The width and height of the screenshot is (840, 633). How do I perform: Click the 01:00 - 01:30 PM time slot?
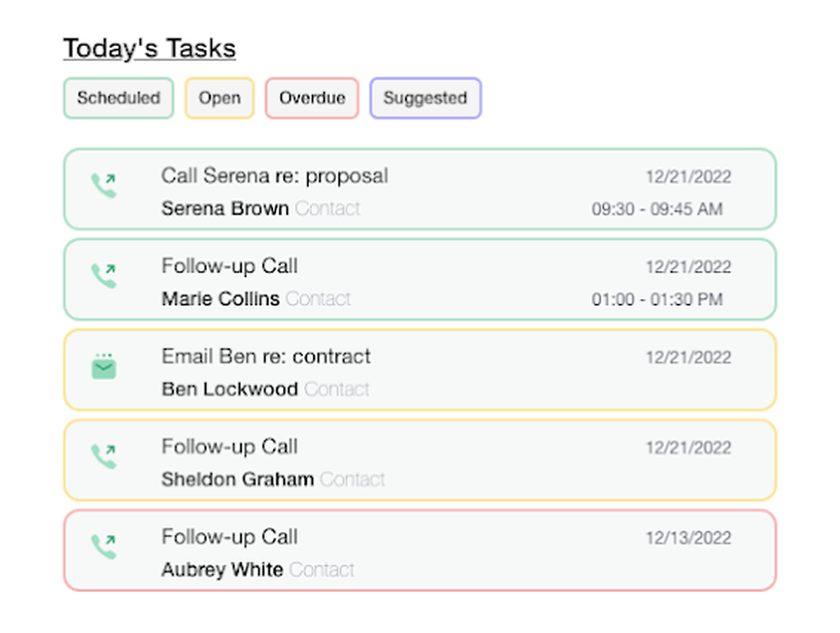(x=657, y=300)
